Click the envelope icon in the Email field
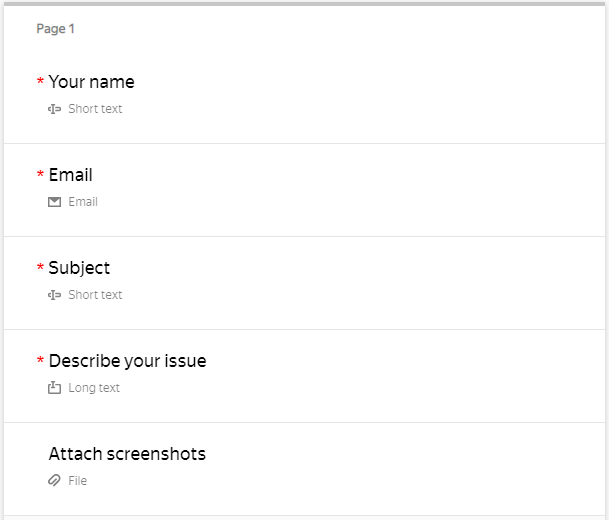 click(55, 202)
